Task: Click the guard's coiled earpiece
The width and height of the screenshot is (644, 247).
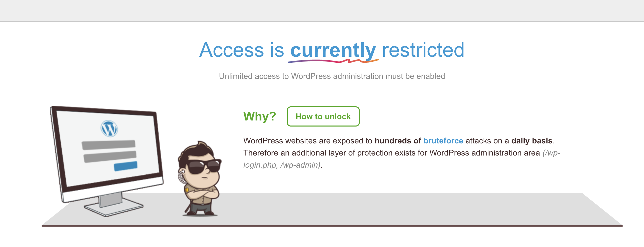Action: pos(181,176)
